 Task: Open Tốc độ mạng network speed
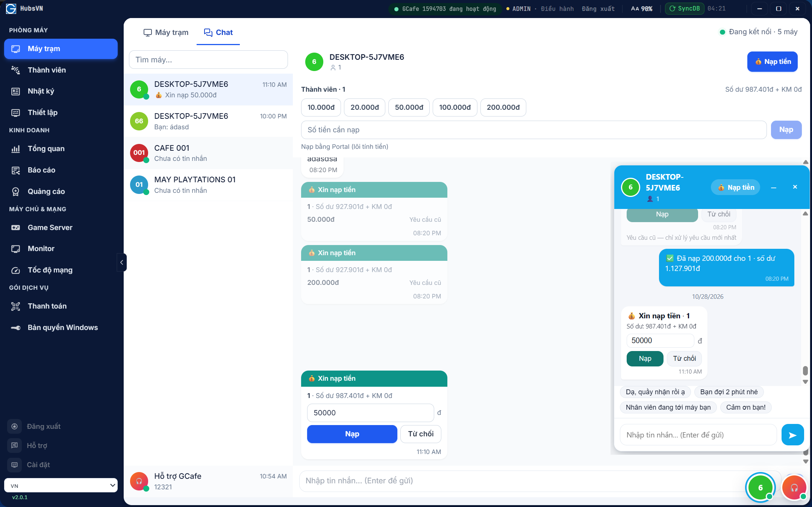tap(61, 270)
